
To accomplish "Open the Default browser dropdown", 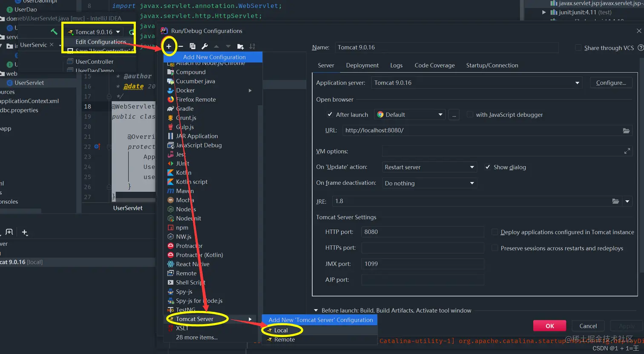I will 410,115.
